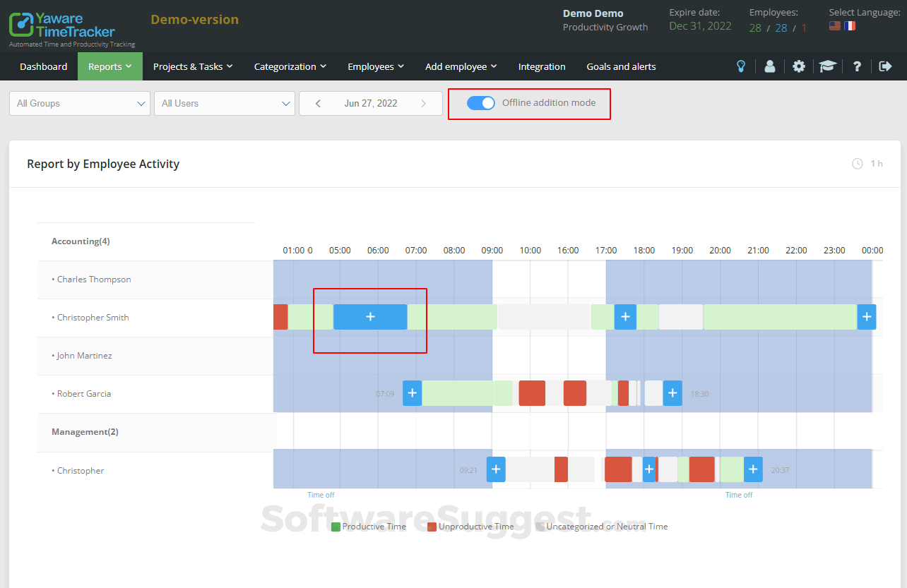Switch to the Dashboard tab
This screenshot has width=907, height=588.
click(x=43, y=66)
